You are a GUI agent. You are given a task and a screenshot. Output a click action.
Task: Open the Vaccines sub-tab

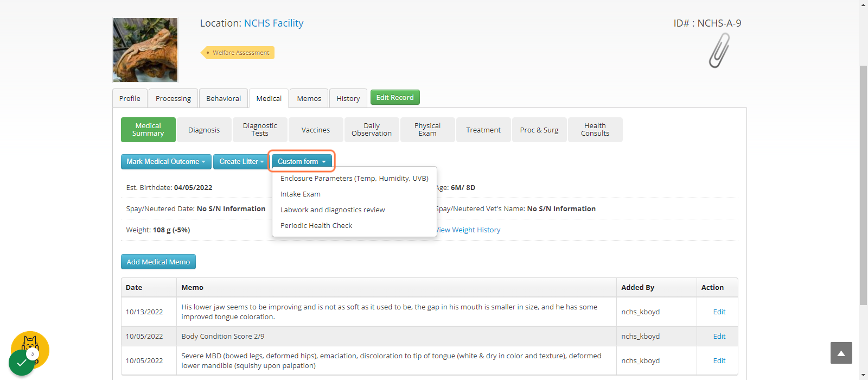point(316,130)
